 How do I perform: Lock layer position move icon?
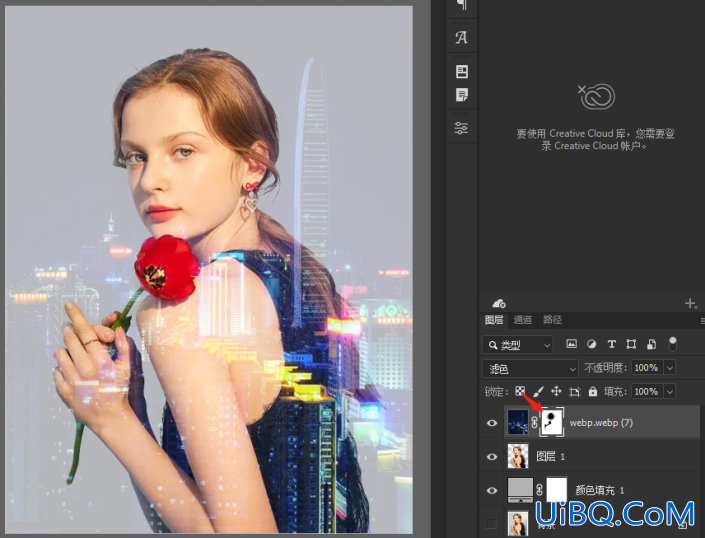556,391
